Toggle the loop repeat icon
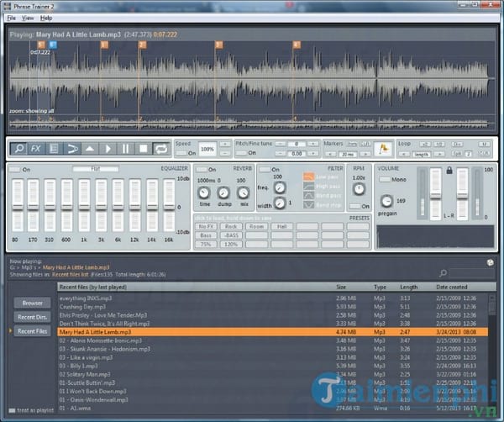 pyautogui.click(x=160, y=148)
